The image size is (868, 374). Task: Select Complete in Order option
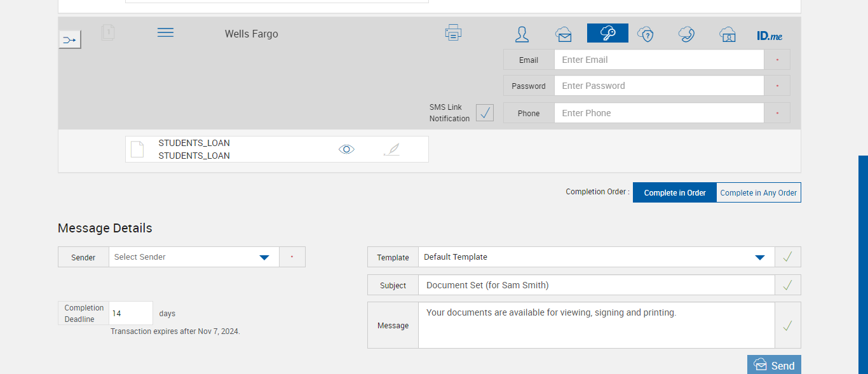675,192
